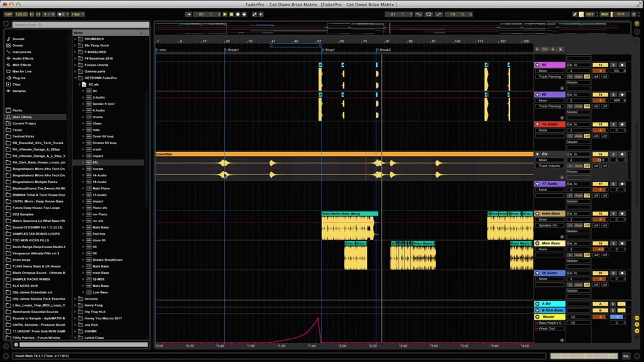Click the Phase Nudge Down button
Image resolution: width=644 pixels, height=362 pixels.
click(32, 14)
